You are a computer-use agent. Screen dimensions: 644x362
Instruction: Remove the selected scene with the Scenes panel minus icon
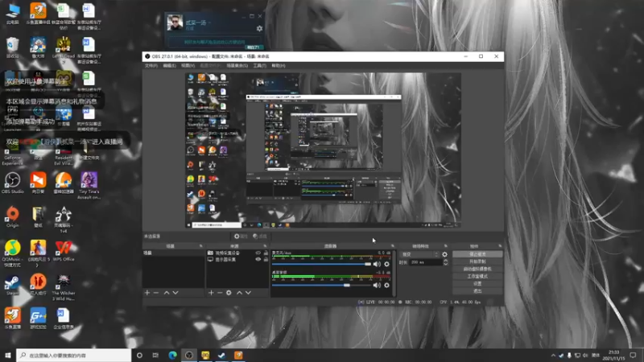pyautogui.click(x=156, y=293)
